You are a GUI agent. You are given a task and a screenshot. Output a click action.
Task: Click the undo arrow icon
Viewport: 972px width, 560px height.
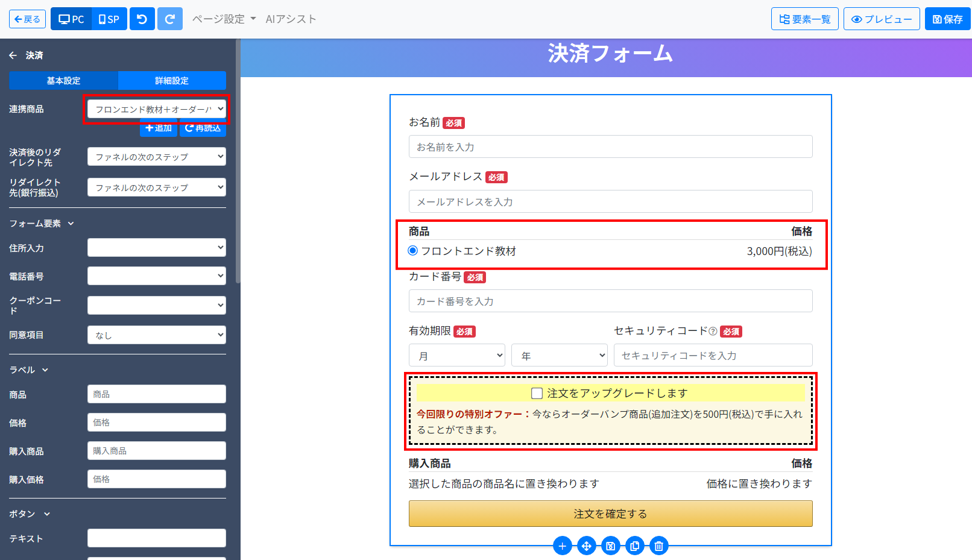[x=142, y=19]
